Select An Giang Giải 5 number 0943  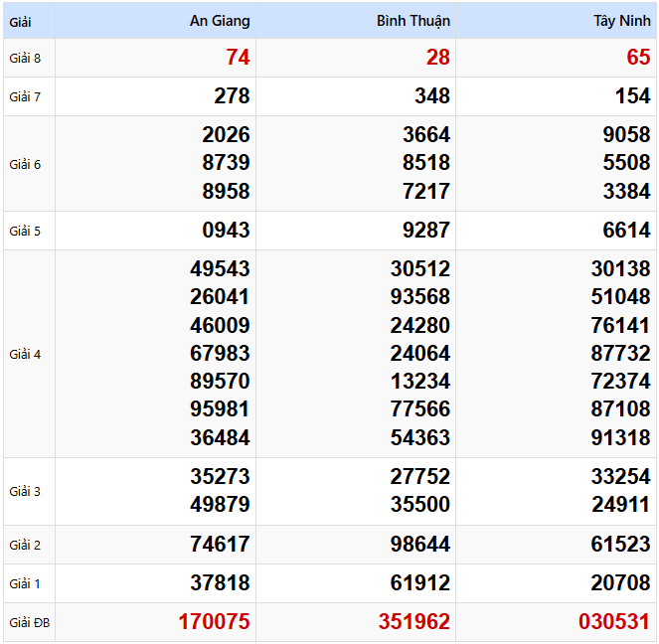pos(226,231)
